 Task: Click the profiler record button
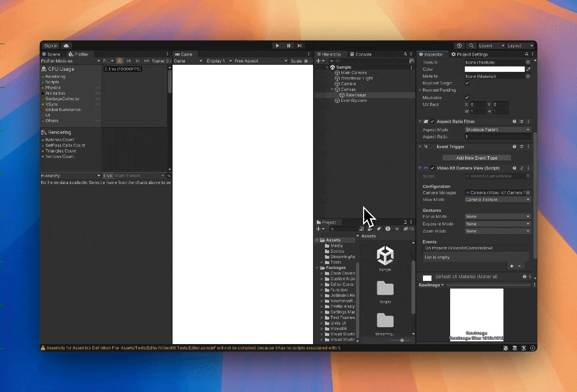(120, 61)
